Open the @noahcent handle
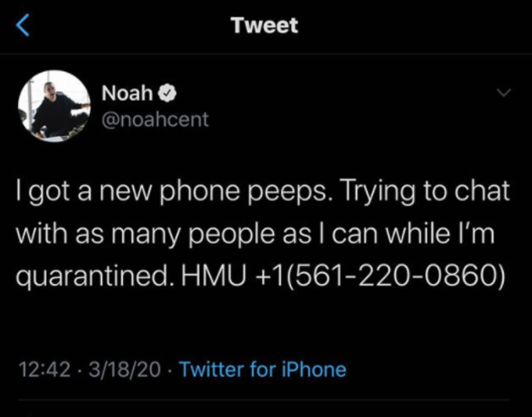 [155, 120]
